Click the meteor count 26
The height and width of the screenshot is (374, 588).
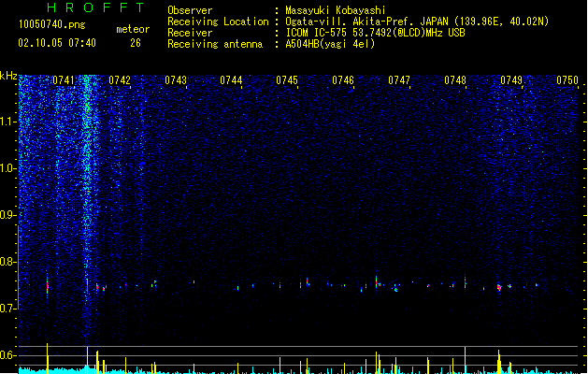pos(136,43)
